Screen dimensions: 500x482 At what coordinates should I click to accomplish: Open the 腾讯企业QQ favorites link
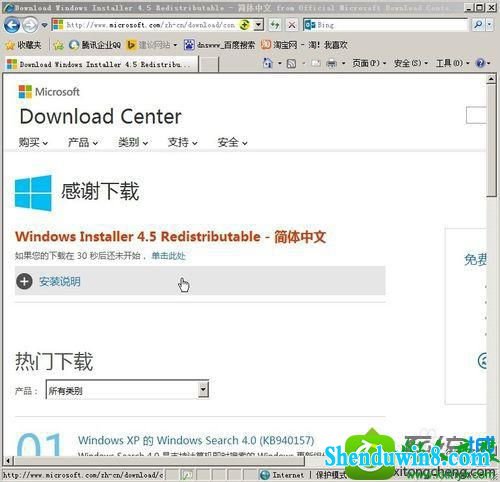(x=95, y=45)
